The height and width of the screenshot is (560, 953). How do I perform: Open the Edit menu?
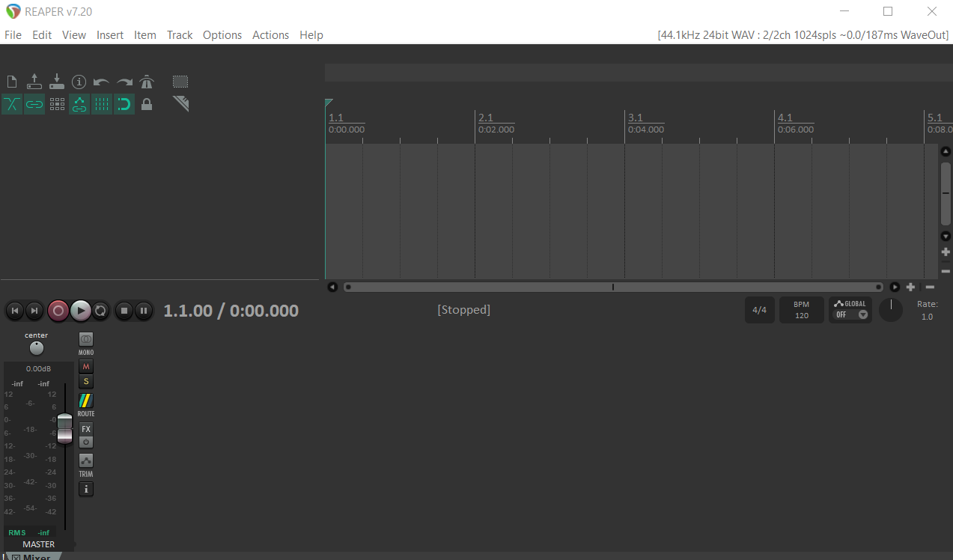click(42, 35)
